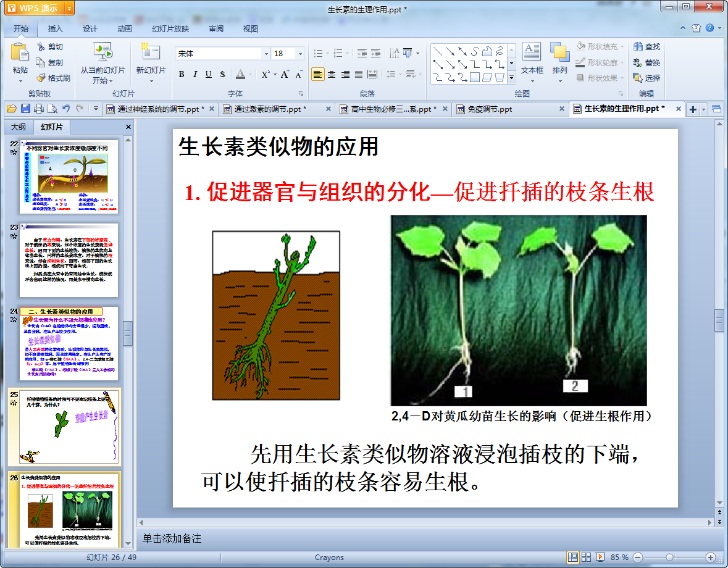Decrease font size with small A icon
This screenshot has height=568, width=728.
pyautogui.click(x=298, y=74)
